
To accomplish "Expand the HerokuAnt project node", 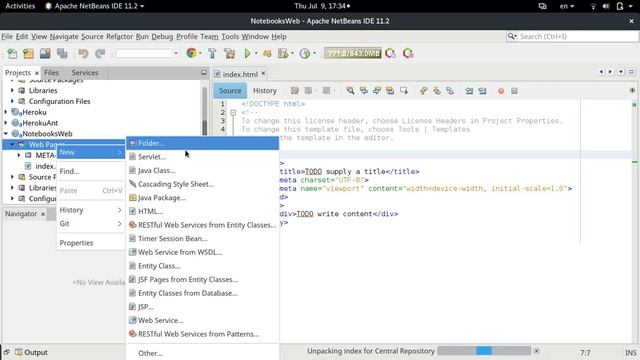I will pos(6,123).
